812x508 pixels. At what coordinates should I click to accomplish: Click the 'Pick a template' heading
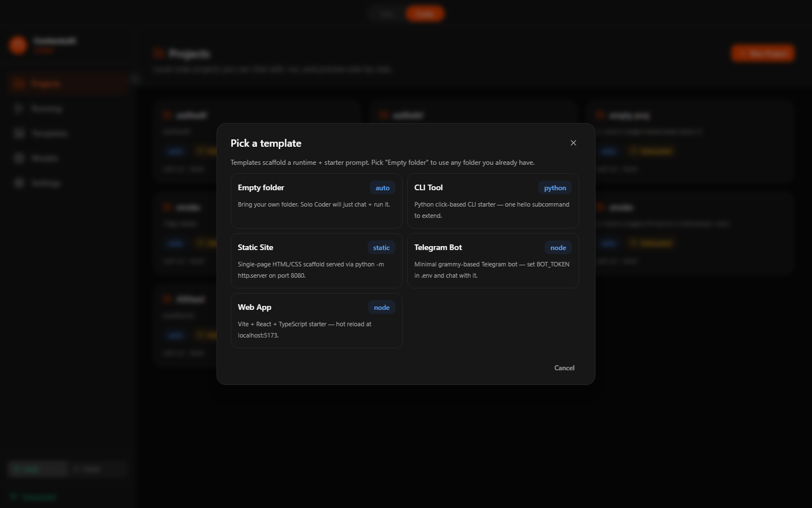click(266, 143)
